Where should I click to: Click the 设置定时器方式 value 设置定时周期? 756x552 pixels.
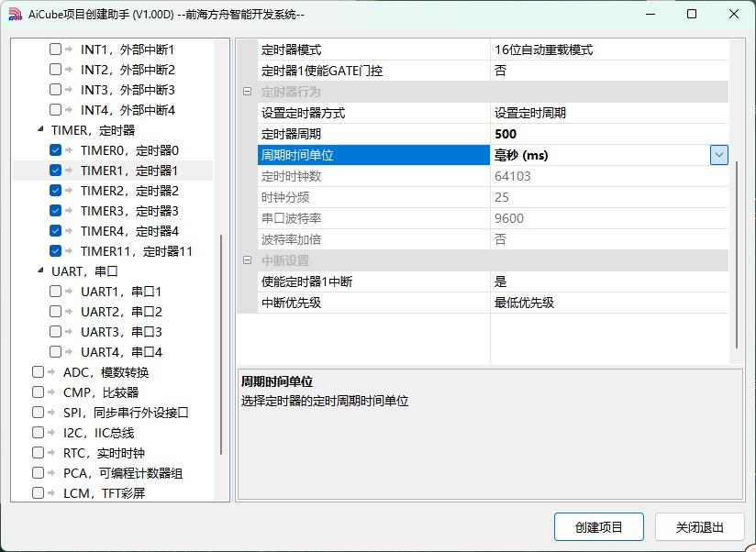(x=609, y=113)
